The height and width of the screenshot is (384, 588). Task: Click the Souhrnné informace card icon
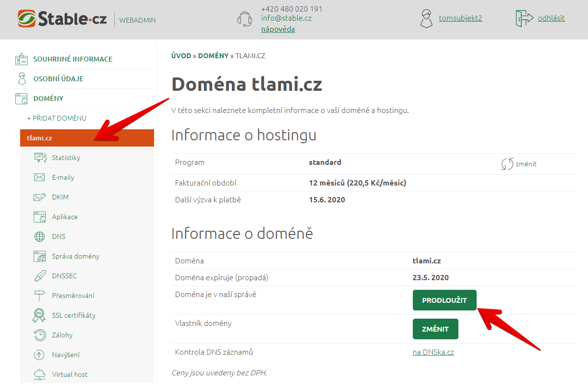tap(22, 59)
